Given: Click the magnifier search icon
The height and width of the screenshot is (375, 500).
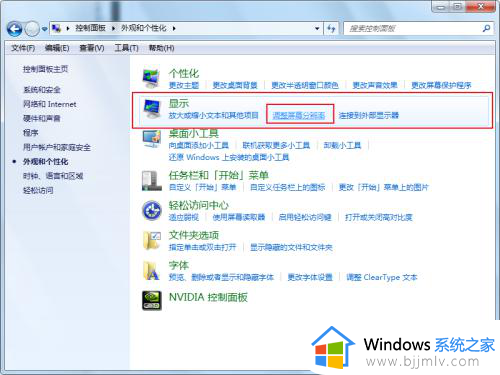Looking at the screenshot, I should (x=486, y=29).
